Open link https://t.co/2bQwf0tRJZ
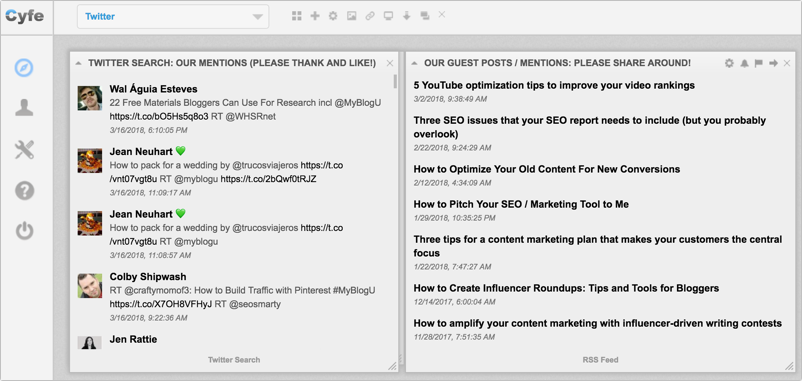802x381 pixels. click(269, 180)
